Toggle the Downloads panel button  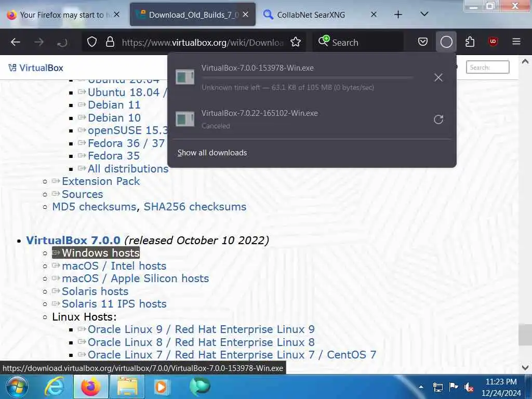pyautogui.click(x=446, y=42)
